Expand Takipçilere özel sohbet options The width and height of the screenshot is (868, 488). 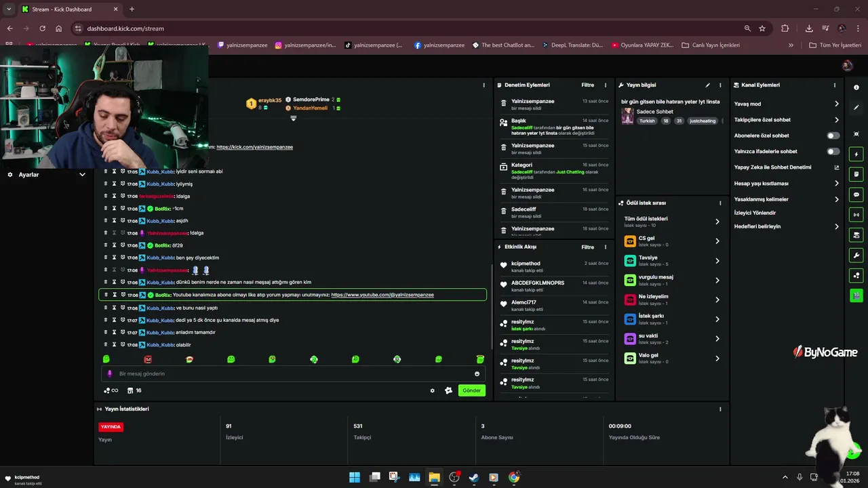click(836, 120)
